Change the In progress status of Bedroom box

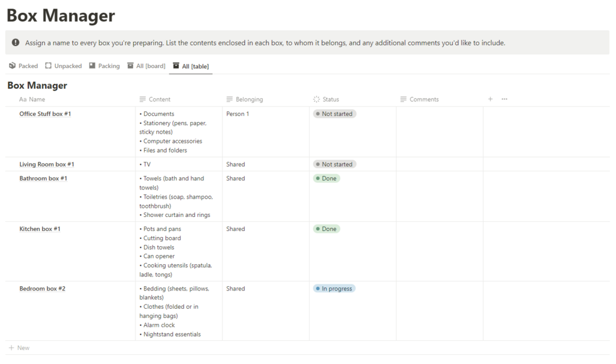(334, 289)
